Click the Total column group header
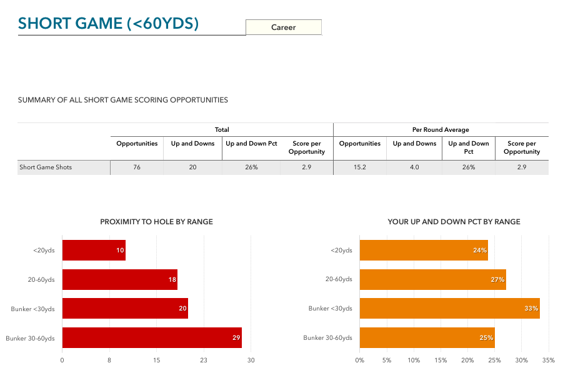Viewport: 588px width, 378px height. pos(222,130)
